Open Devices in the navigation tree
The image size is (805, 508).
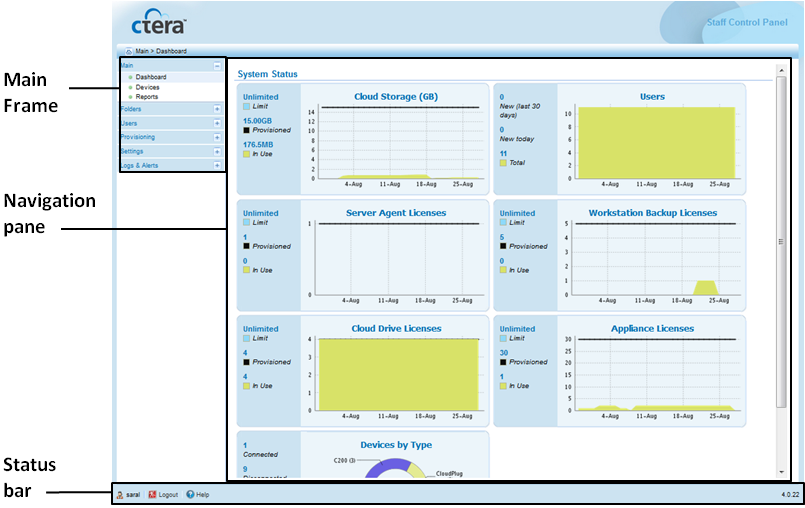(x=147, y=87)
